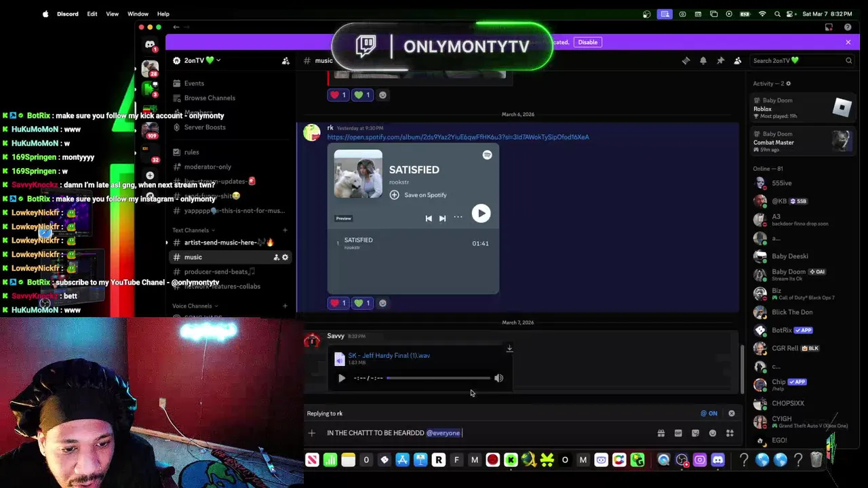Open the server icon with 32 badge
Viewport: 868px width, 488px height.
150,153
